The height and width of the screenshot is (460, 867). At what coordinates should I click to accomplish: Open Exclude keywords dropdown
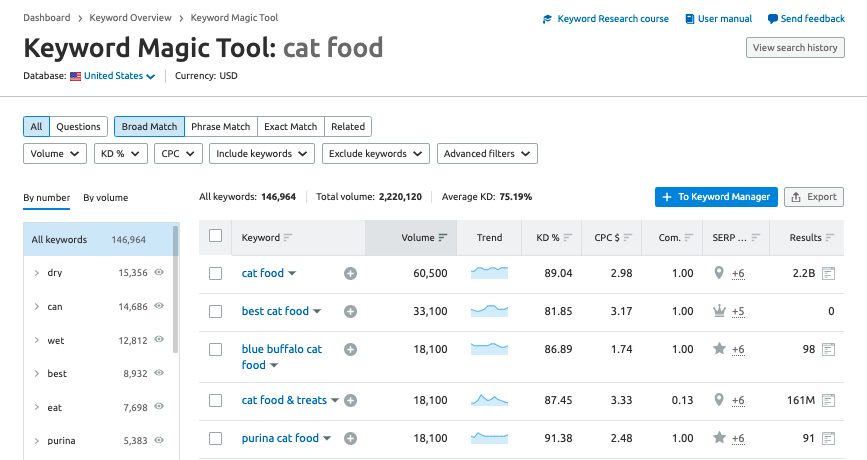[375, 154]
